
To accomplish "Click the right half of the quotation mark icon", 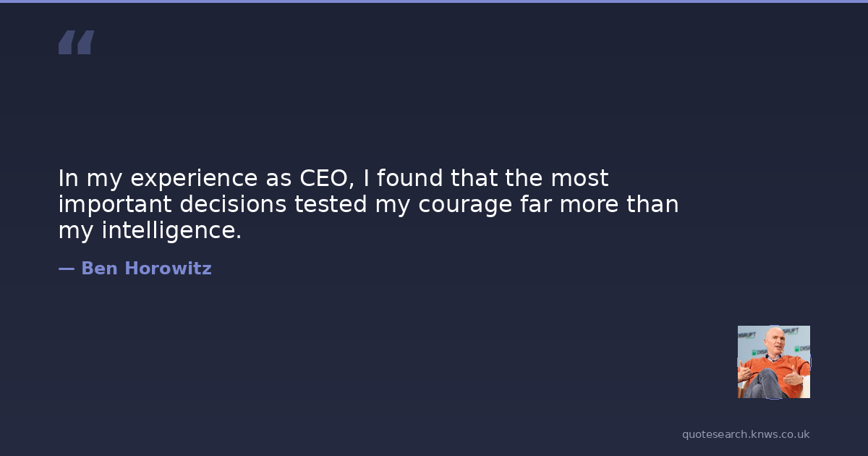I will pos(85,42).
